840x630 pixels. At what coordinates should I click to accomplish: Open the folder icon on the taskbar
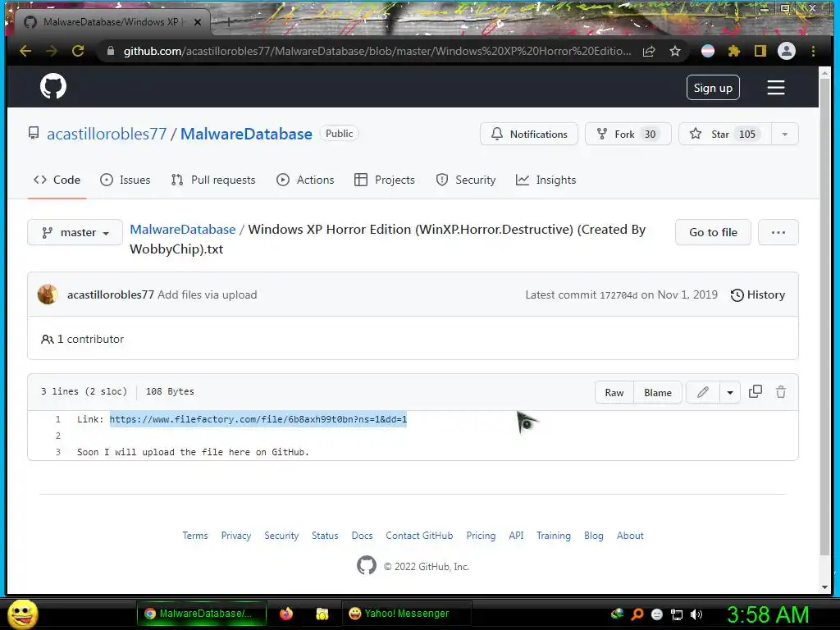point(322,614)
